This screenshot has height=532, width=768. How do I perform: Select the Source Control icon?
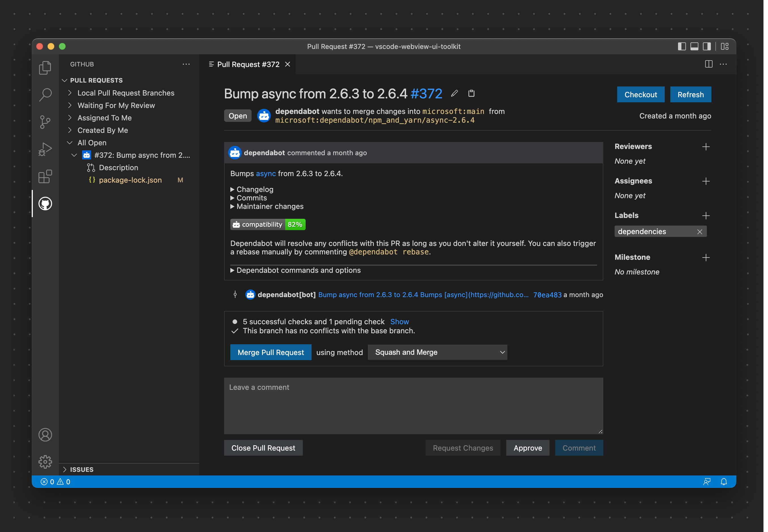pos(45,122)
